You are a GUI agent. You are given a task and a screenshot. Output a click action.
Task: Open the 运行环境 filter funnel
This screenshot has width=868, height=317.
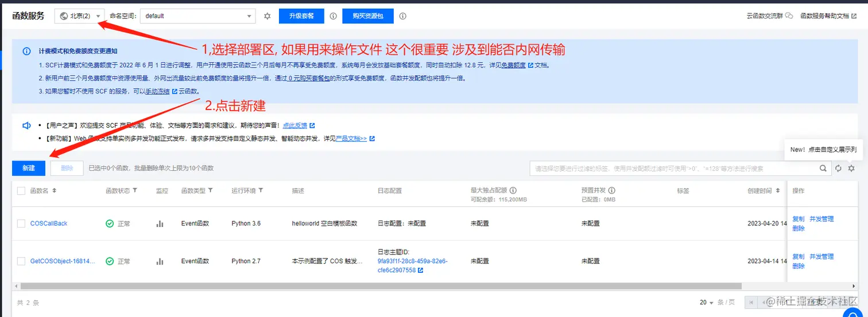coord(261,190)
